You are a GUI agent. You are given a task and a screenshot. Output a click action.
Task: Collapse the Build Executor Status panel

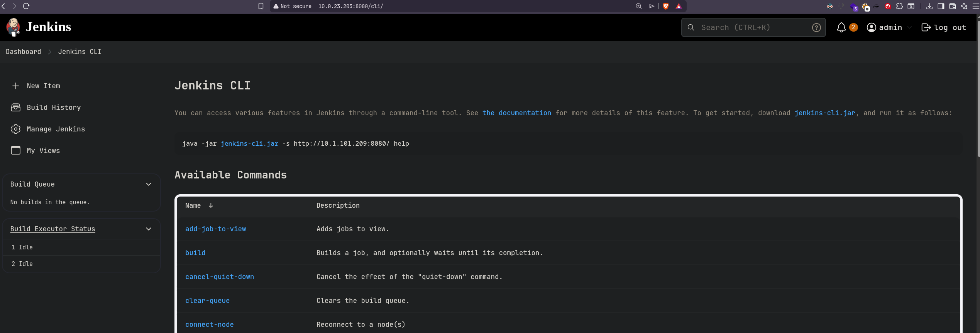coord(149,229)
